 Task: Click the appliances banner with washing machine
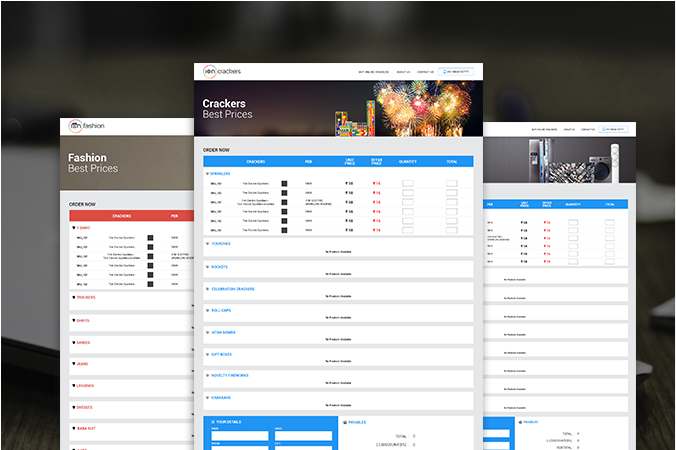pyautogui.click(x=559, y=160)
